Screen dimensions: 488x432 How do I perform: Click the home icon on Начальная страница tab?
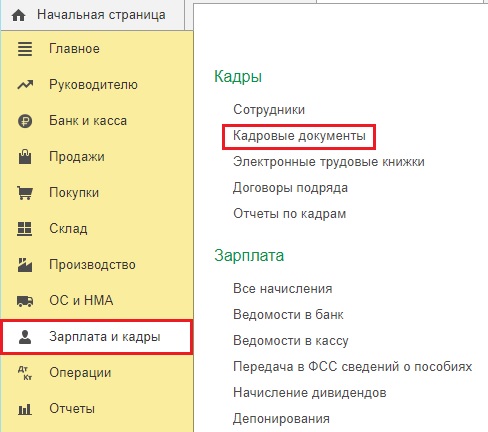18,15
